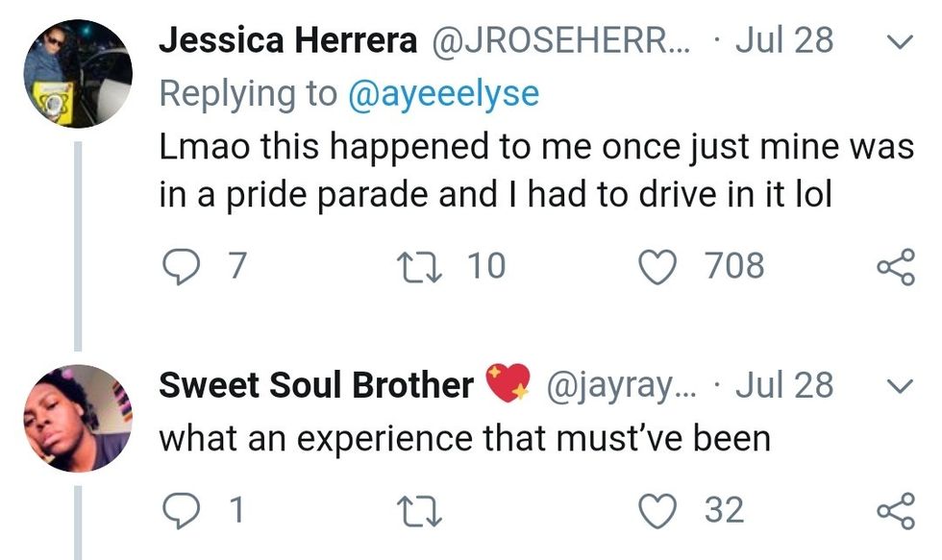Open the @jayray handle
Viewport: 942px width, 560px height.
(622, 385)
